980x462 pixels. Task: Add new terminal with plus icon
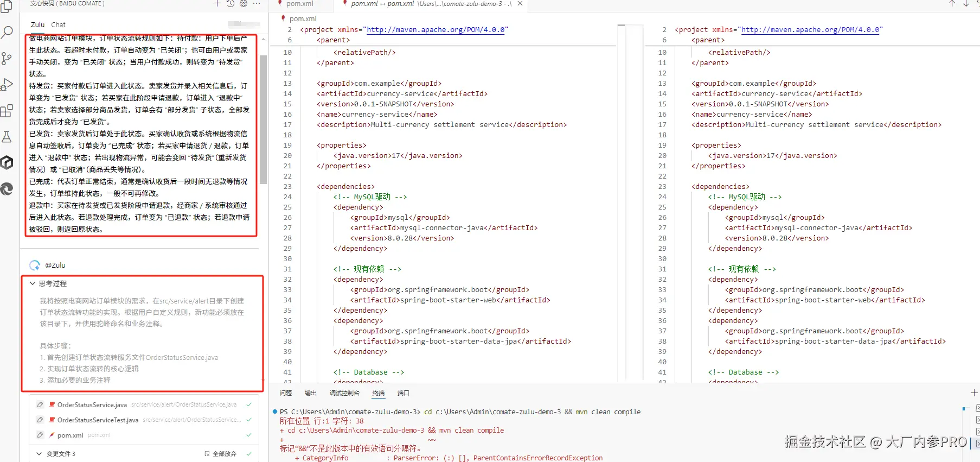[974, 393]
